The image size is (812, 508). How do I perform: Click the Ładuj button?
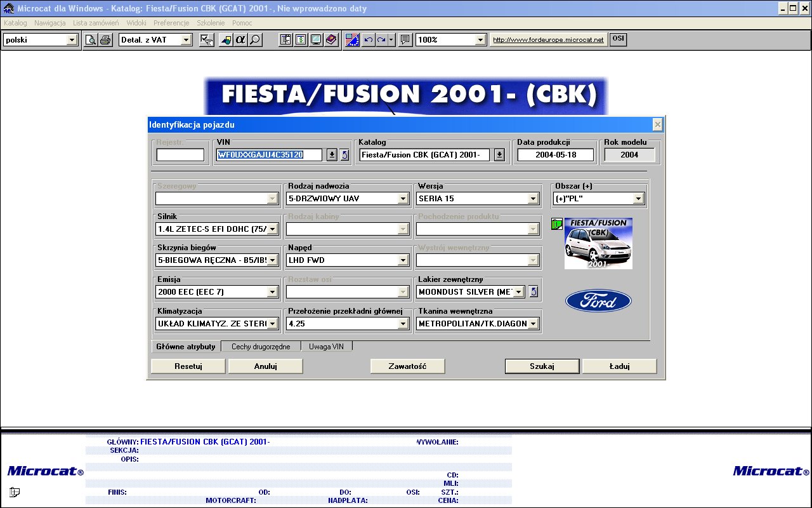point(620,366)
